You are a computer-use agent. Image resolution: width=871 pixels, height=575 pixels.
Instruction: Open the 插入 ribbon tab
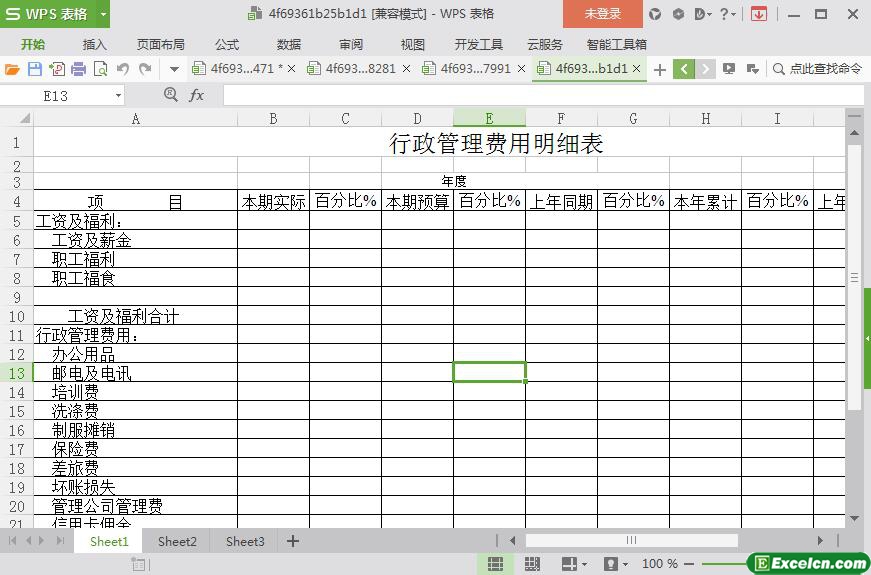point(94,44)
